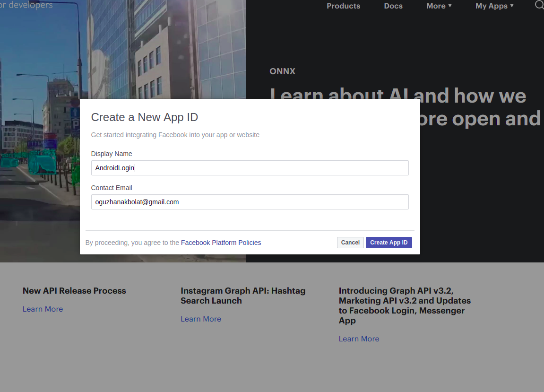
Task: Expand the More dropdown
Action: (x=439, y=6)
